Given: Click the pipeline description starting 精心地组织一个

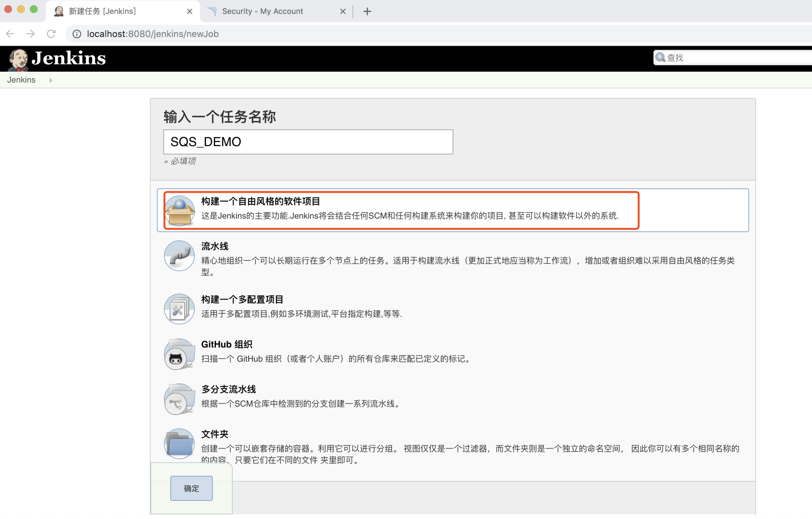Looking at the screenshot, I should [x=468, y=267].
